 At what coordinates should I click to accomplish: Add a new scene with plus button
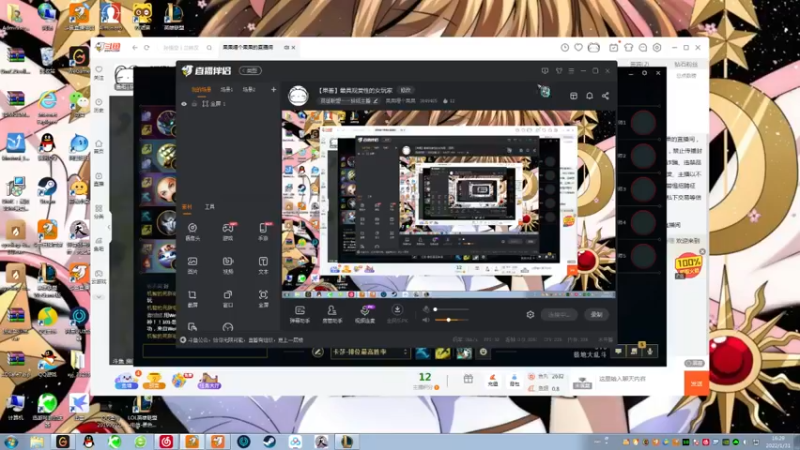[x=273, y=89]
